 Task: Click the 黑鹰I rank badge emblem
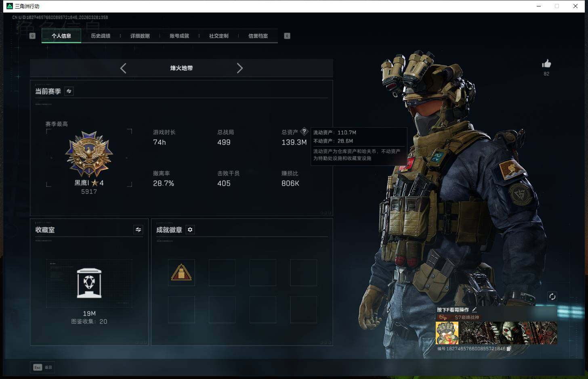coord(89,154)
